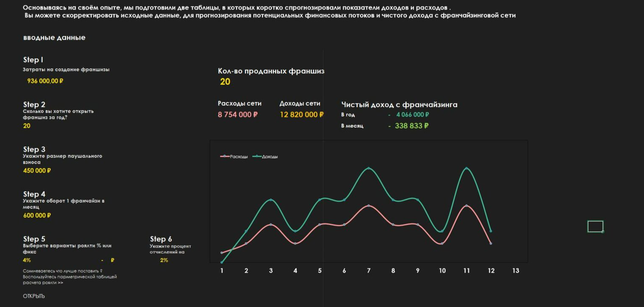Select the monthly net income 338 833 ₽
The width and height of the screenshot is (644, 307).
[x=412, y=126]
